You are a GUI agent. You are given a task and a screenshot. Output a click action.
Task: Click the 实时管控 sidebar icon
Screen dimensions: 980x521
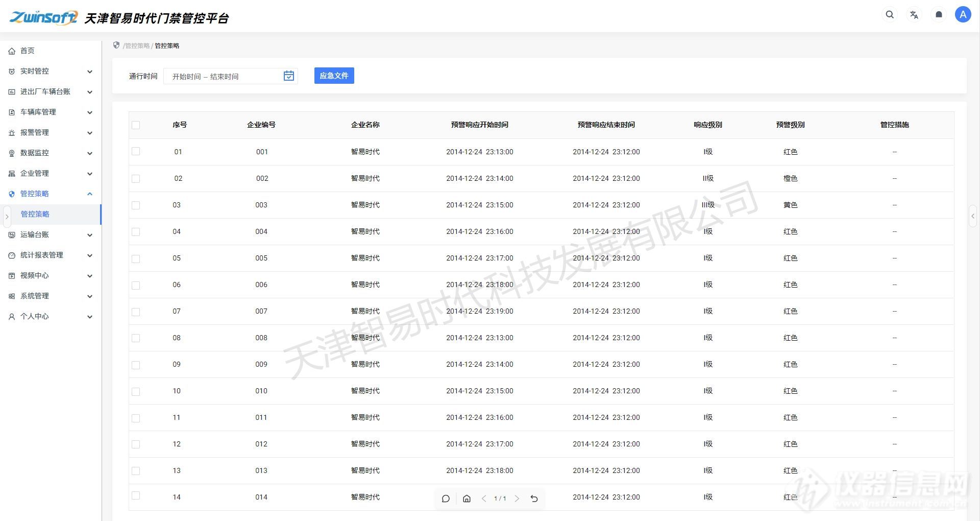coord(12,72)
